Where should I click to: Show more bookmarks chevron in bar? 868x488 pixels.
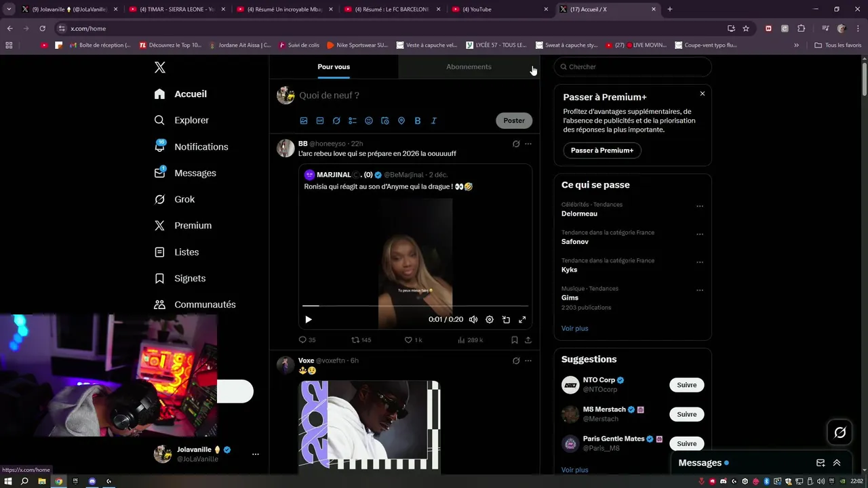[797, 45]
